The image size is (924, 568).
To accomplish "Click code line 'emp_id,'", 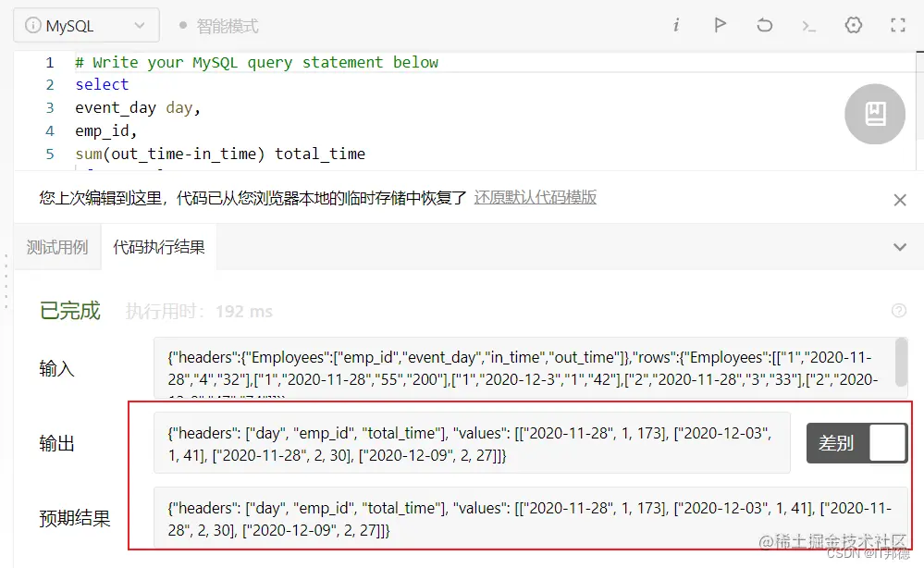I will click(106, 130).
